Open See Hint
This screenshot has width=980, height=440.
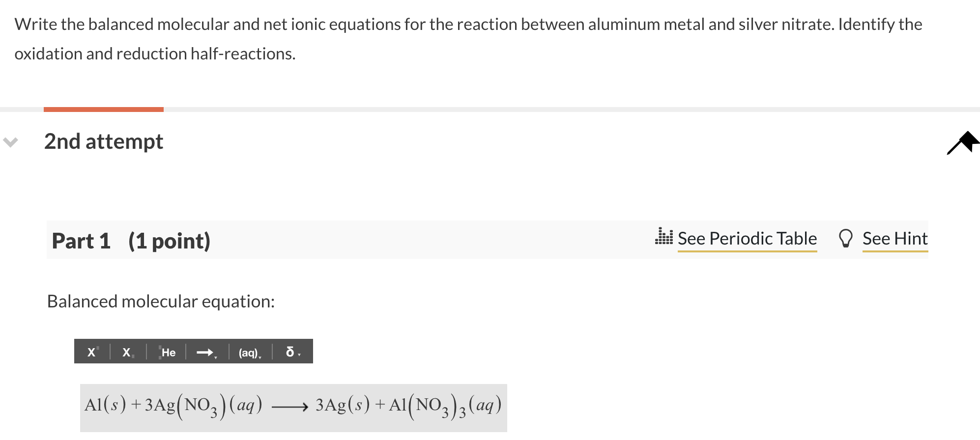tap(895, 239)
